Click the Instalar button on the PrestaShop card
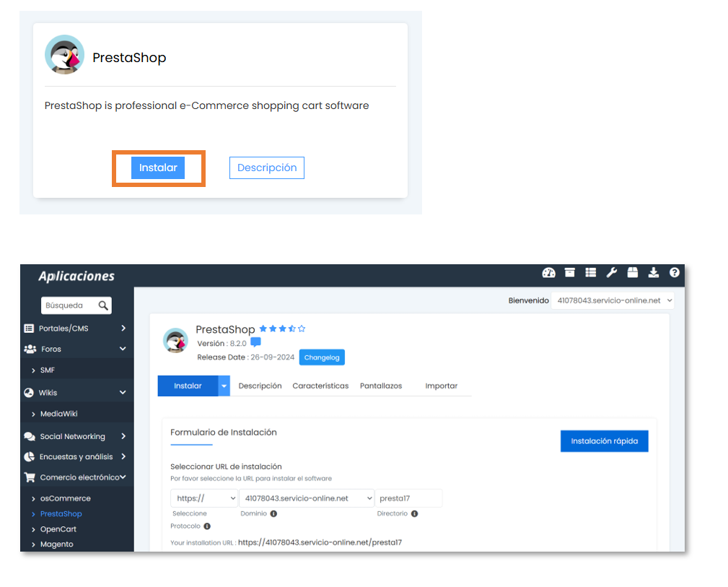Image resolution: width=728 pixels, height=587 pixels. (158, 168)
